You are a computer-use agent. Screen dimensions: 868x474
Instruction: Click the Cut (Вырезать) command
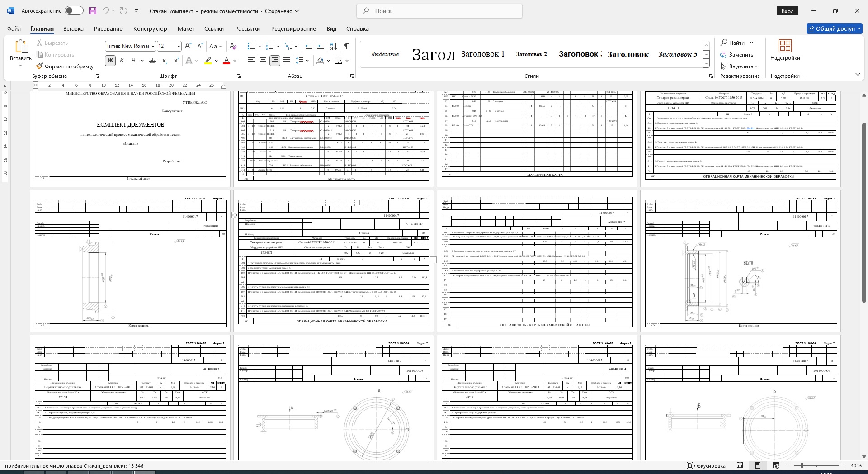[x=52, y=43]
